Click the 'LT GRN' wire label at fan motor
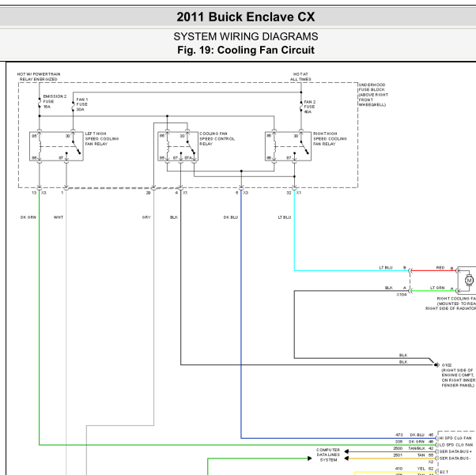The height and width of the screenshot is (475, 476). tap(437, 288)
